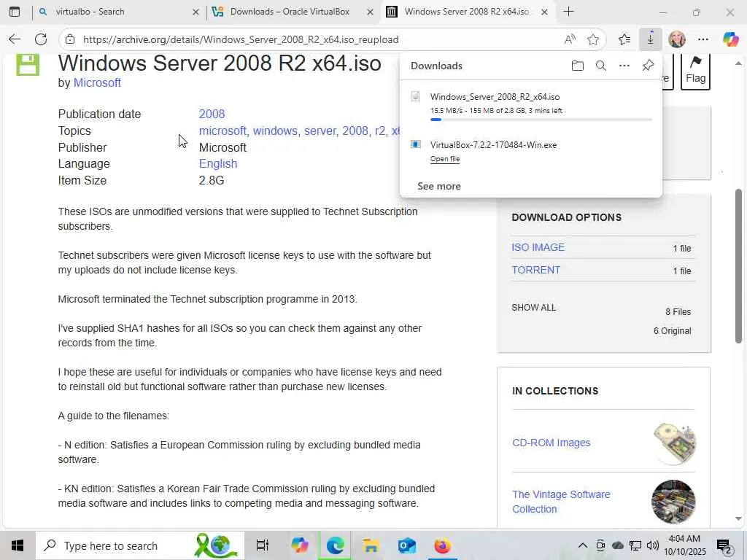The image size is (747, 560).
Task: Open The Vintage Software Collection link
Action: (561, 502)
